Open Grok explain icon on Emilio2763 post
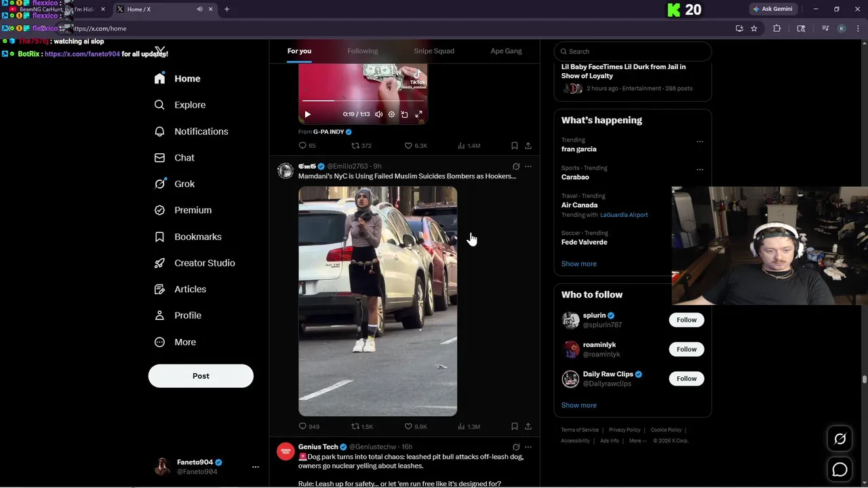This screenshot has height=488, width=868. click(x=516, y=166)
